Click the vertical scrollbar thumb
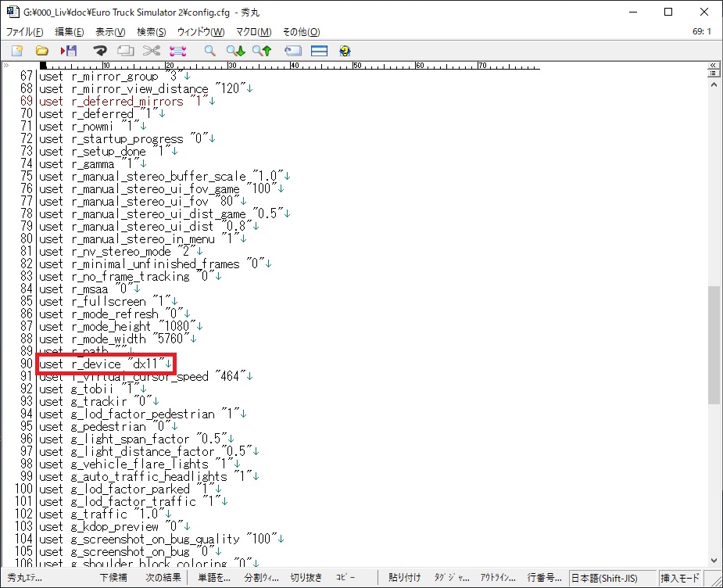The image size is (723, 588). click(x=714, y=346)
